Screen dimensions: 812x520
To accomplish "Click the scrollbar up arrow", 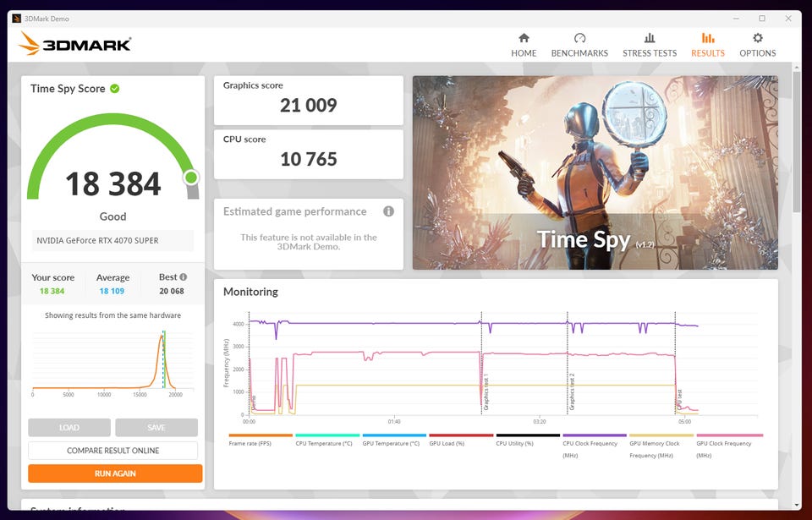I will (797, 68).
